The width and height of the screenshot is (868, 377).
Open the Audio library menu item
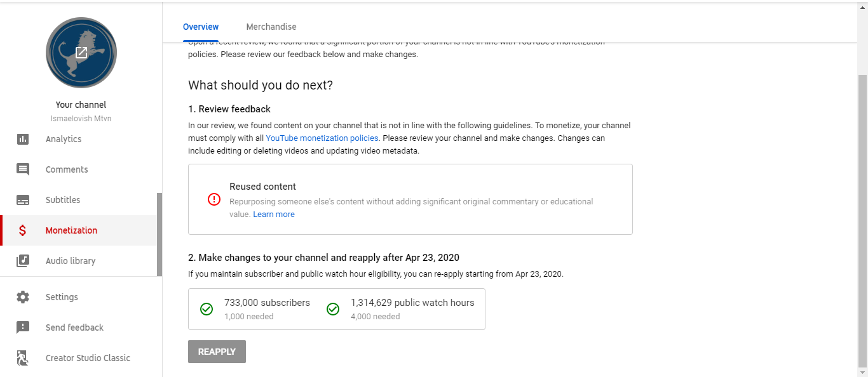pyautogui.click(x=71, y=261)
